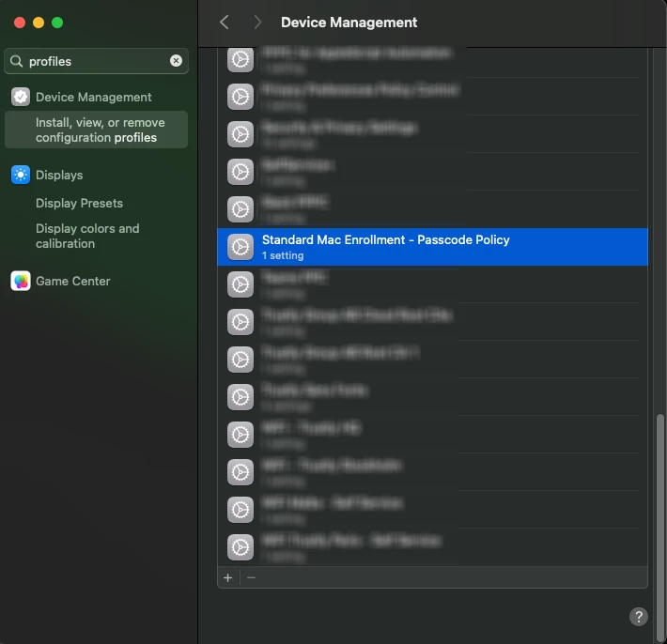Select Standard Mac Enrollment - Passcode Policy profile

(433, 247)
